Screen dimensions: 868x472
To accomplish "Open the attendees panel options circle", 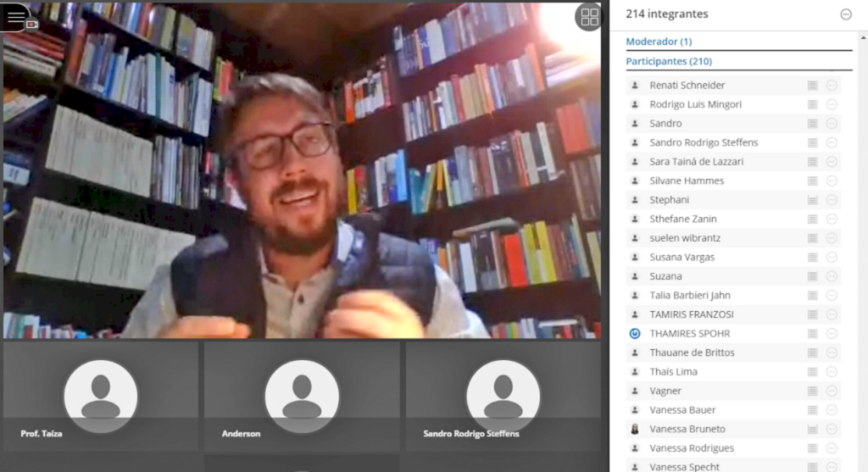I will coord(845,14).
